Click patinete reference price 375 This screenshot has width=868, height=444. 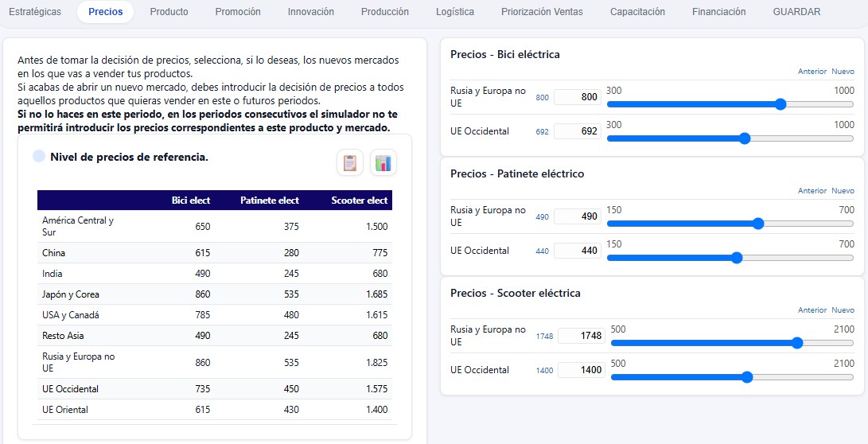click(x=291, y=226)
